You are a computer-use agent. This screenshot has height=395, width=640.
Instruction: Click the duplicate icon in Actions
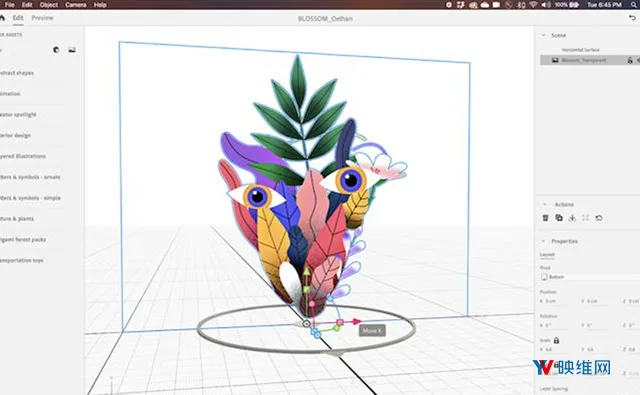point(559,218)
